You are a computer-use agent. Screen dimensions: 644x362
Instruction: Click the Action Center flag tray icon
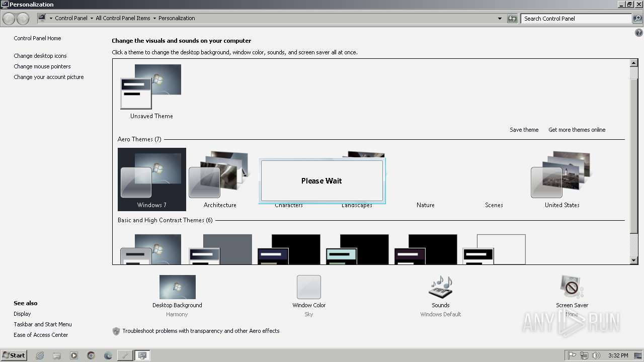click(x=572, y=355)
